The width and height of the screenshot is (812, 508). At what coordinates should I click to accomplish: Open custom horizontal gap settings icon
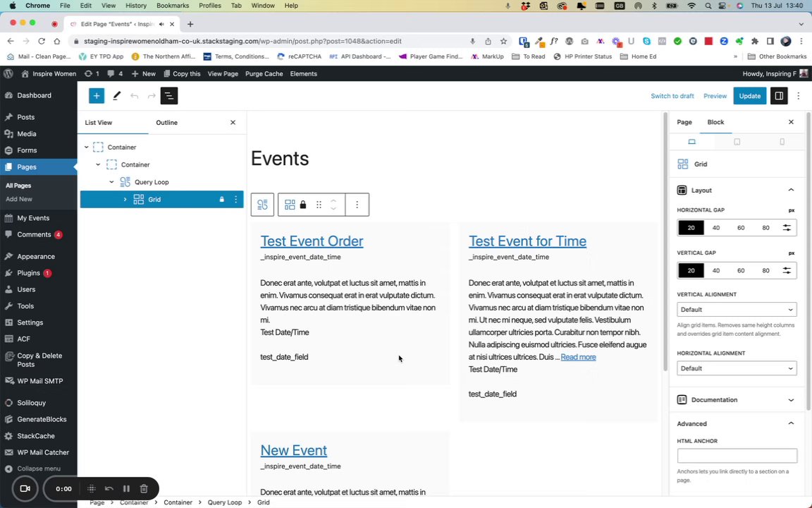point(787,228)
